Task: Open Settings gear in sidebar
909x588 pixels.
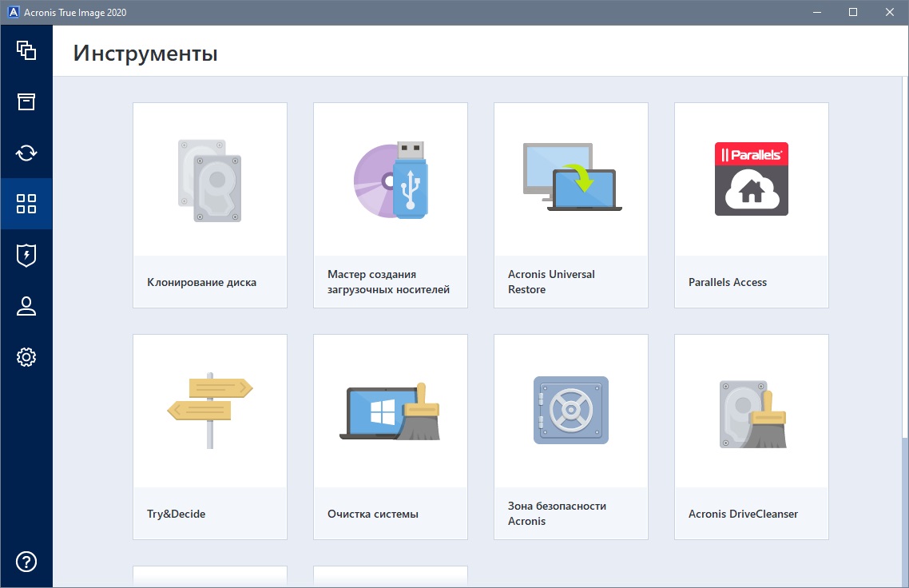Action: tap(26, 357)
